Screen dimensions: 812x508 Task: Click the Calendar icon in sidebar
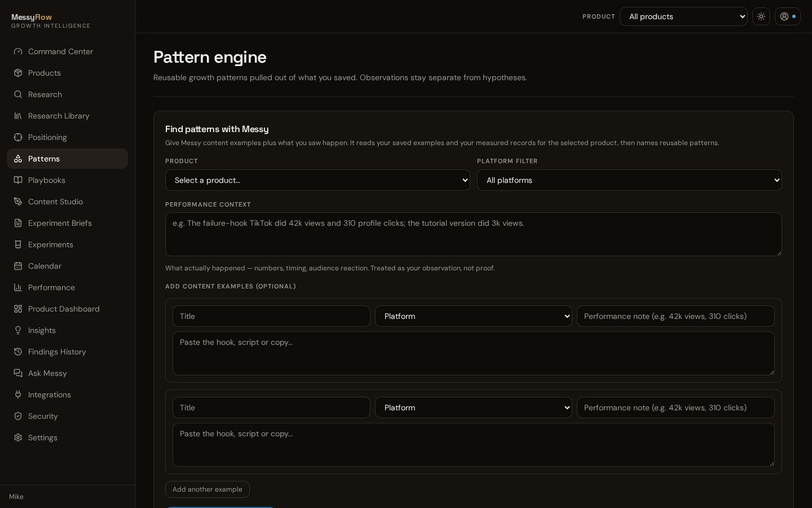(18, 266)
